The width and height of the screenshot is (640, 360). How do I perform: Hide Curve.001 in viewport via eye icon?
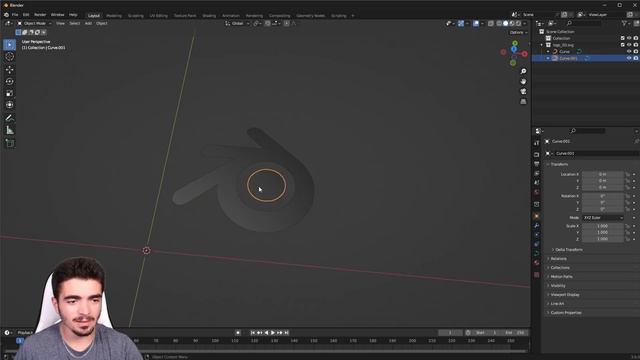click(x=629, y=58)
